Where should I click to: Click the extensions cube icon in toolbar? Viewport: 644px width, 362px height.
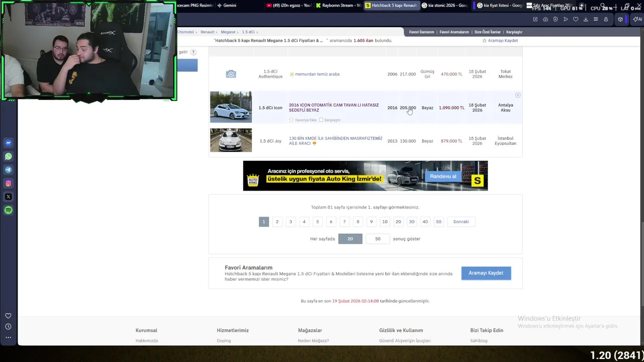point(620,19)
